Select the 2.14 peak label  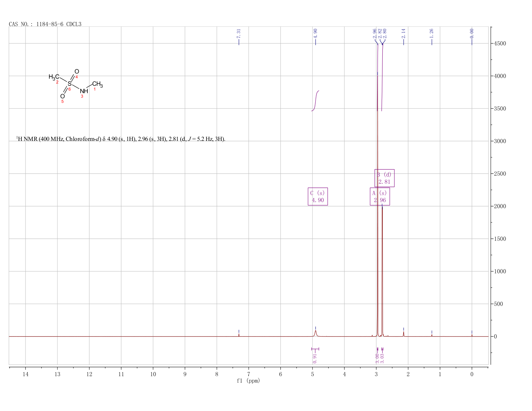click(x=403, y=34)
